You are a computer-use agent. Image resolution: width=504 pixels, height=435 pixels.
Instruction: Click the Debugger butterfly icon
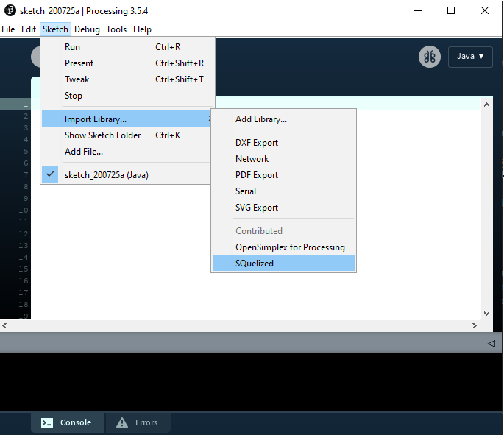tap(430, 57)
